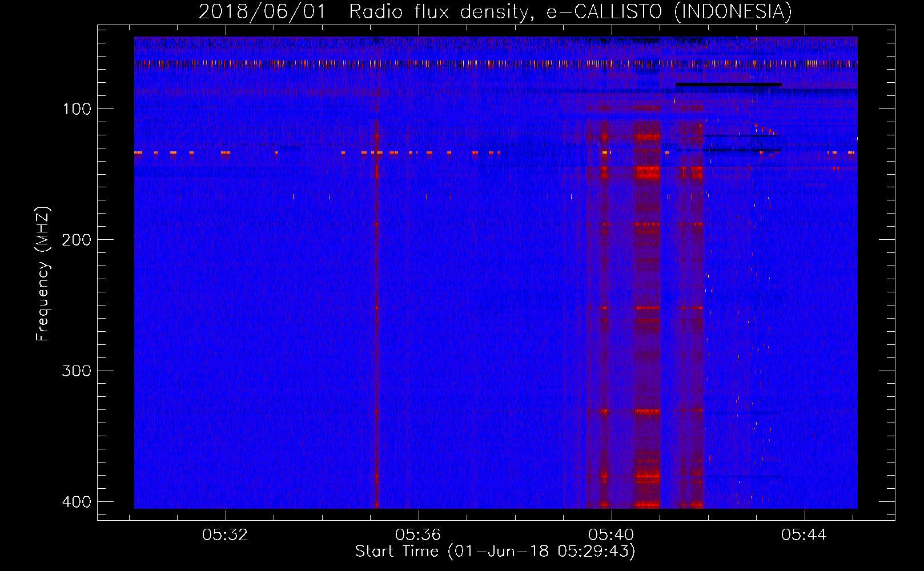Viewport: 924px width, 571px height.
Task: Click the 400 frequency tick label
Action: pos(77,502)
